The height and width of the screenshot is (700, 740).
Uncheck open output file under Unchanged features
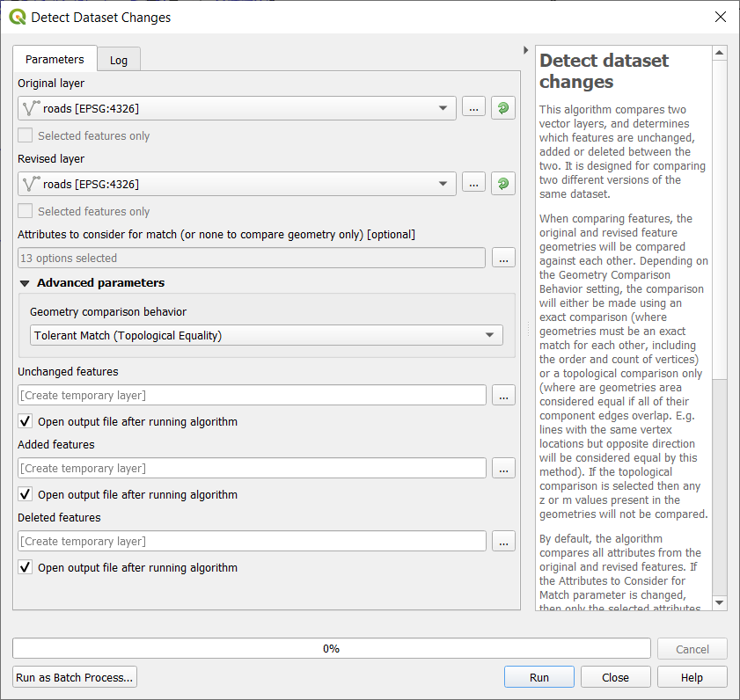point(26,422)
